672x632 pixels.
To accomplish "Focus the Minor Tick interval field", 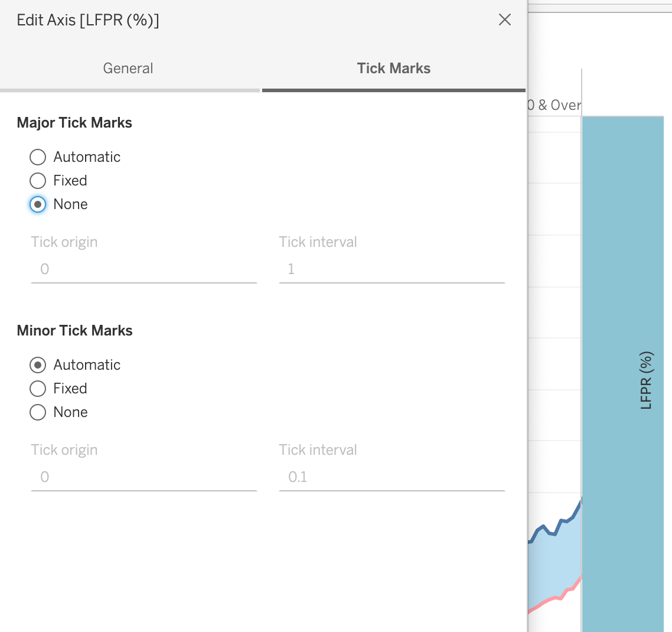I will tap(392, 477).
